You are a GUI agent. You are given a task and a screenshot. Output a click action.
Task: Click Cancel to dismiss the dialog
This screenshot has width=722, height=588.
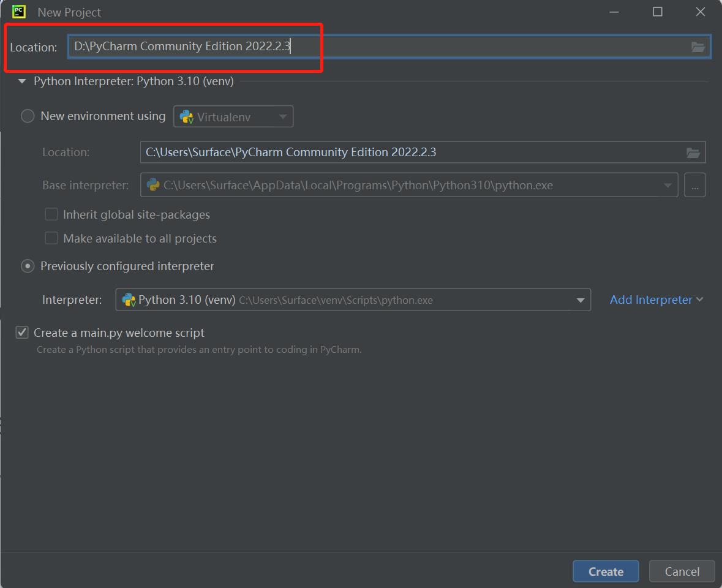pyautogui.click(x=682, y=571)
